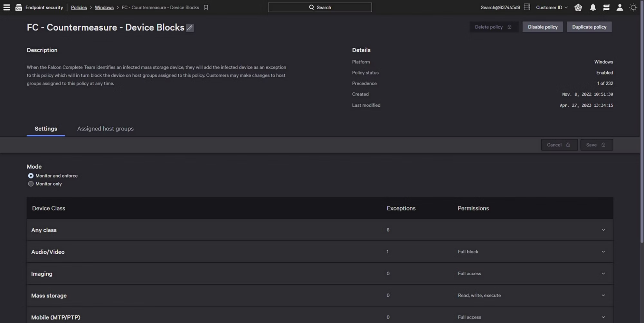
Task: Switch to Assigned host groups tab
Action: click(105, 129)
